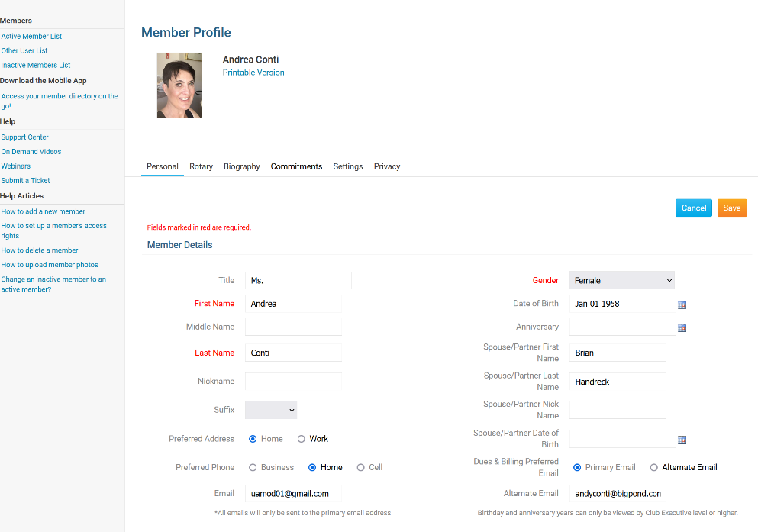The width and height of the screenshot is (758, 532).
Task: Click the blue Cancel button
Action: coord(693,208)
